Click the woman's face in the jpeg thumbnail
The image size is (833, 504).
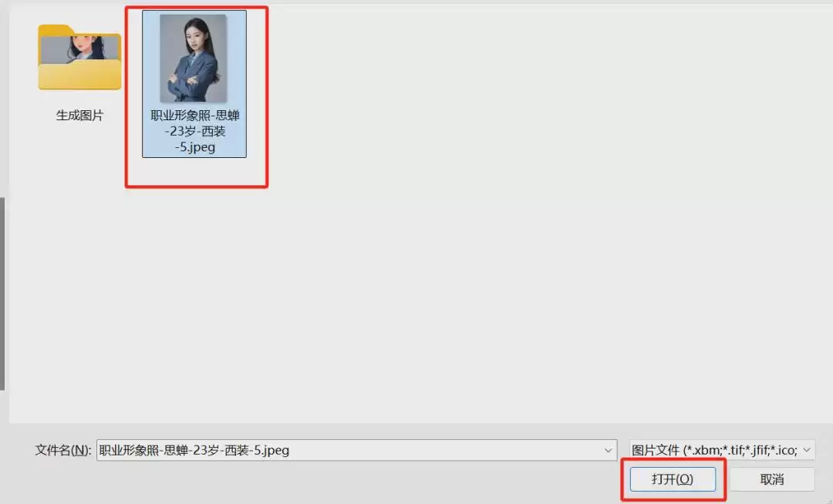[x=195, y=33]
